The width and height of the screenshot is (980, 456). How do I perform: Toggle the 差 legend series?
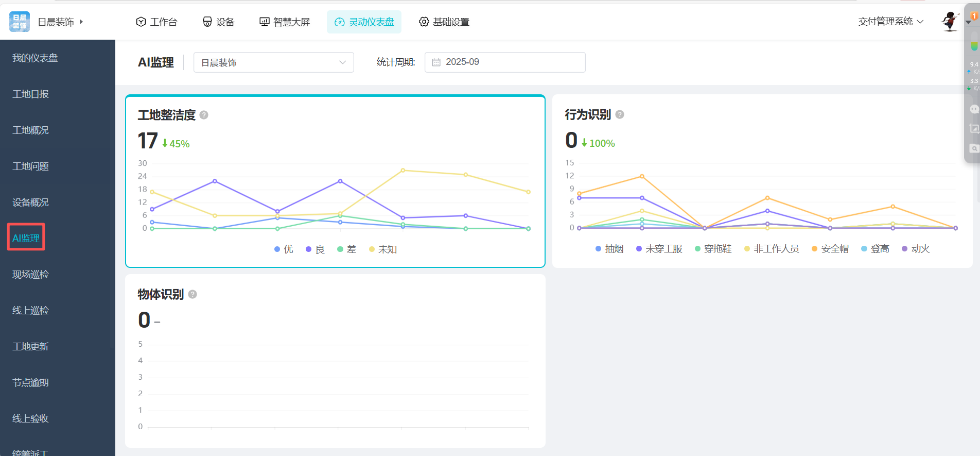(347, 249)
